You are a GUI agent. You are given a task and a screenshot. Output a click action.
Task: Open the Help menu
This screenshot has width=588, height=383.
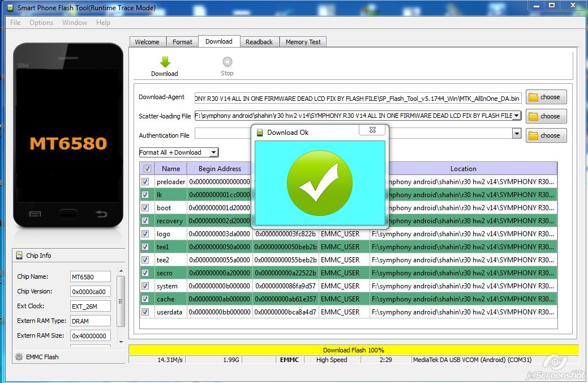103,23
